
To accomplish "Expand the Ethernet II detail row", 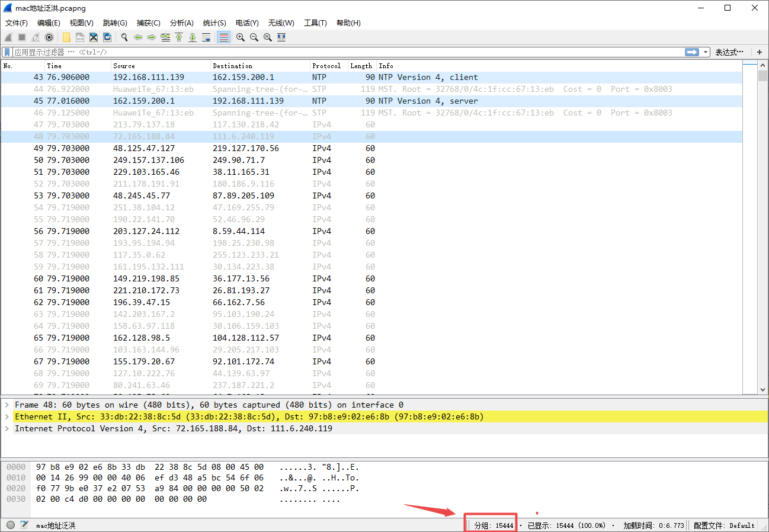I will coord(7,416).
